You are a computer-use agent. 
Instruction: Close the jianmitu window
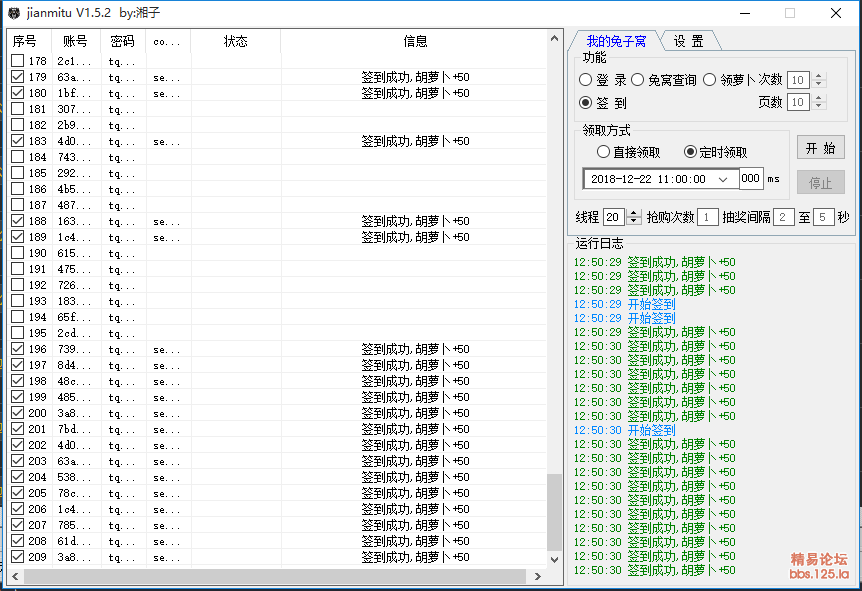(x=836, y=13)
